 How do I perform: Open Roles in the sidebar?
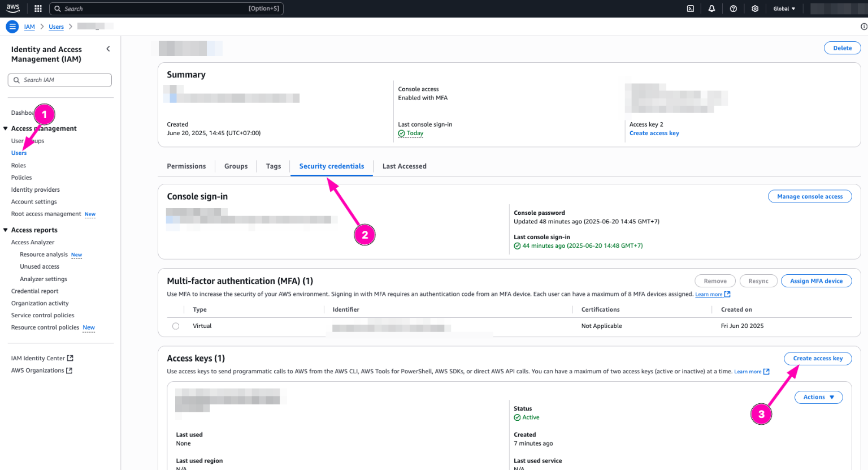coord(19,166)
